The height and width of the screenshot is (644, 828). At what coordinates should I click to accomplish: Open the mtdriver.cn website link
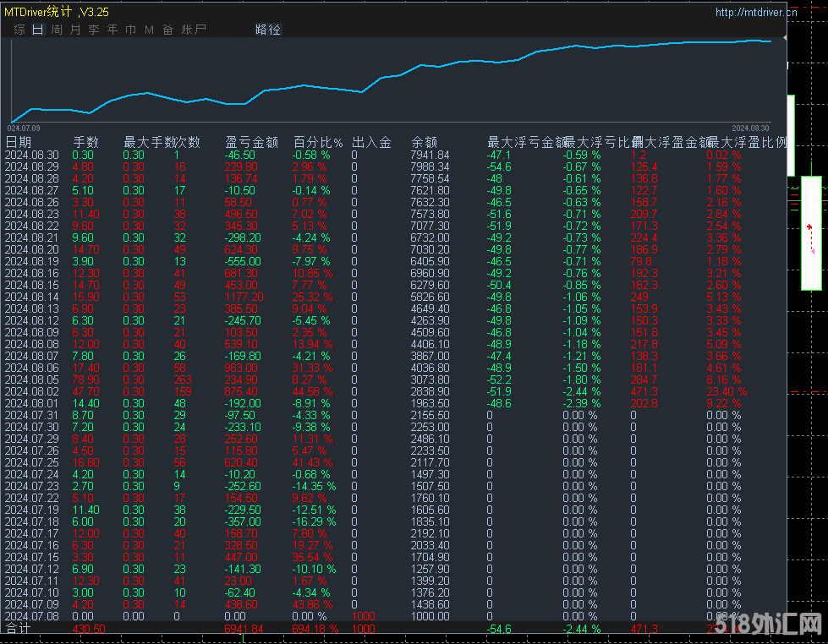(755, 12)
